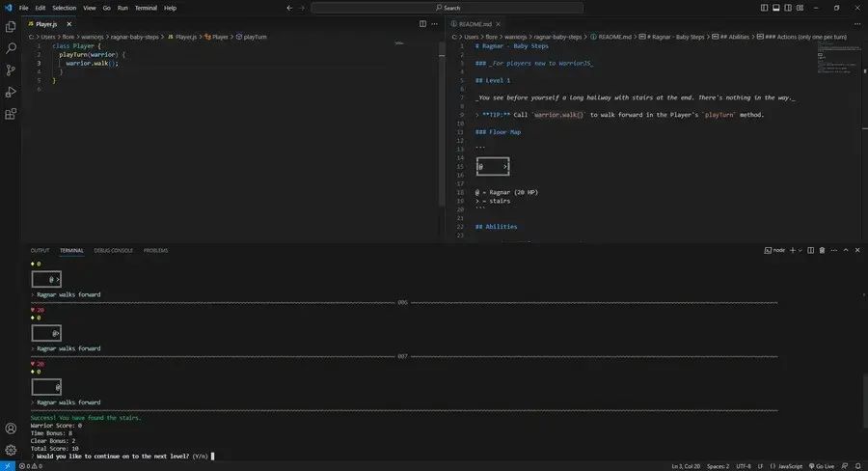
Task: Switch to the PROBLEMS panel tab
Action: [x=155, y=251]
